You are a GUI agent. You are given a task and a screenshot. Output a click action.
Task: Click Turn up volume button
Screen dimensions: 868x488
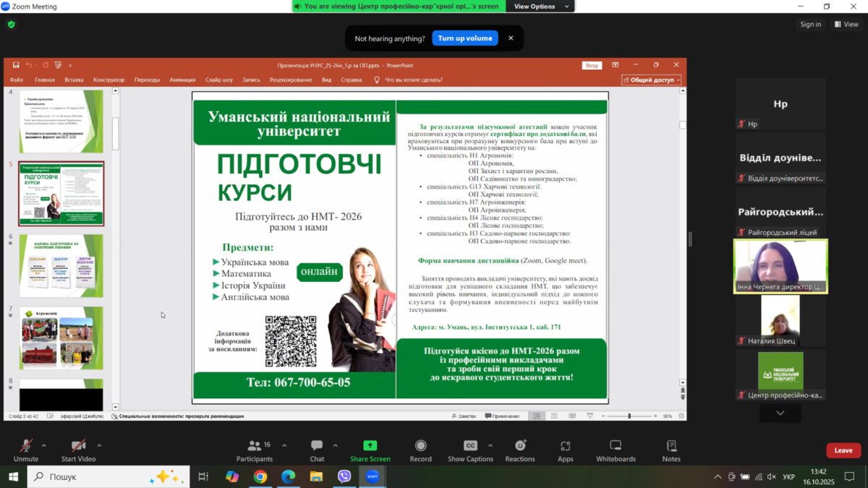coord(465,38)
